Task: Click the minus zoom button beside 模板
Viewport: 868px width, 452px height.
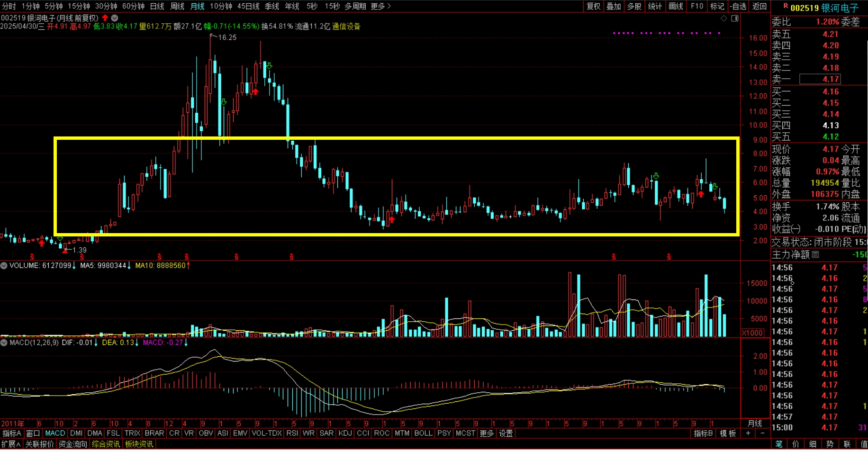Action: pyautogui.click(x=762, y=434)
